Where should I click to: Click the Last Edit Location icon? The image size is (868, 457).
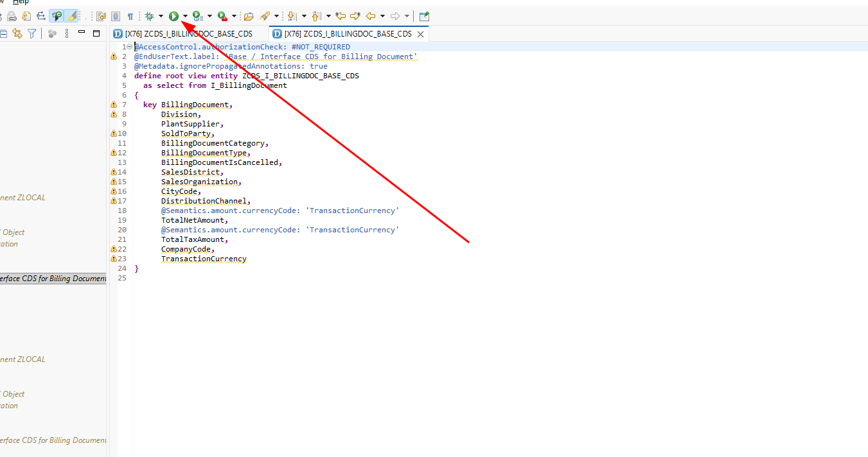pos(341,16)
